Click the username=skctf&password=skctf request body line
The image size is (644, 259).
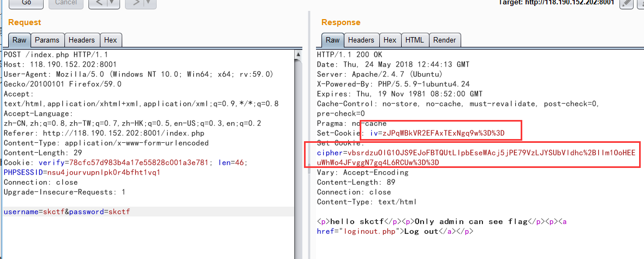coord(67,212)
